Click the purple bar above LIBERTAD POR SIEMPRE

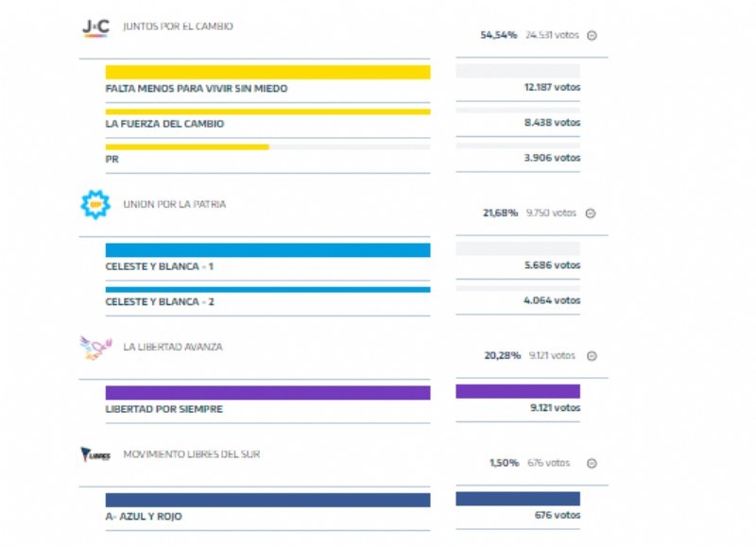267,392
